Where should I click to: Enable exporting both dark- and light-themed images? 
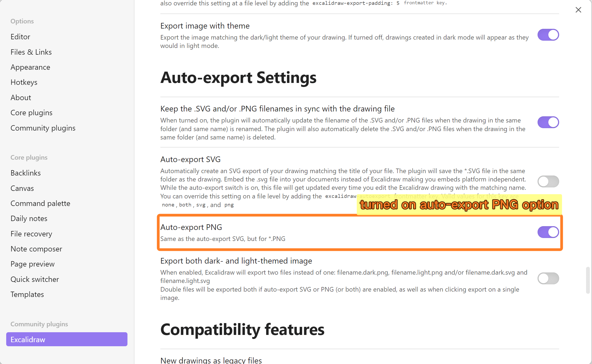coord(548,278)
